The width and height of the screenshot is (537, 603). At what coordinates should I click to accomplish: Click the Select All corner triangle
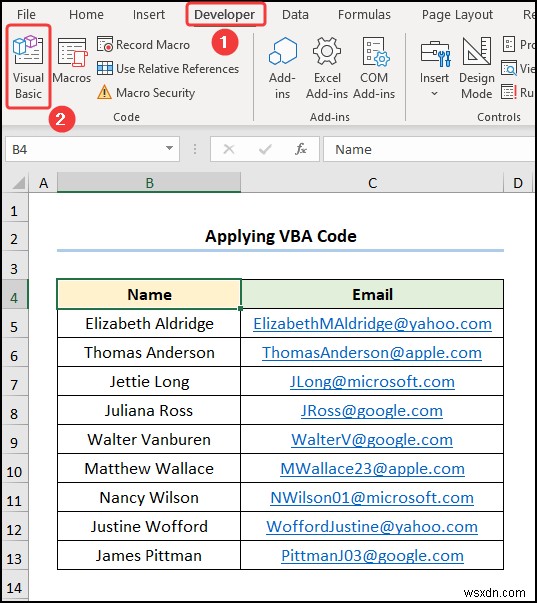18,183
